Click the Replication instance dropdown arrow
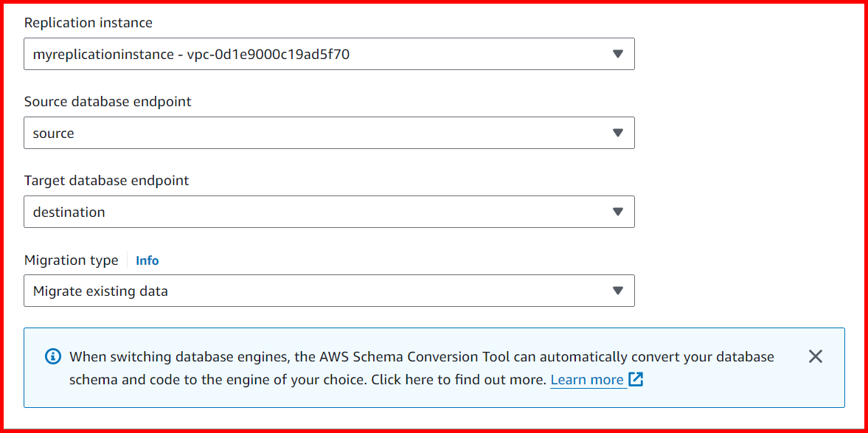868x433 pixels. click(x=618, y=53)
